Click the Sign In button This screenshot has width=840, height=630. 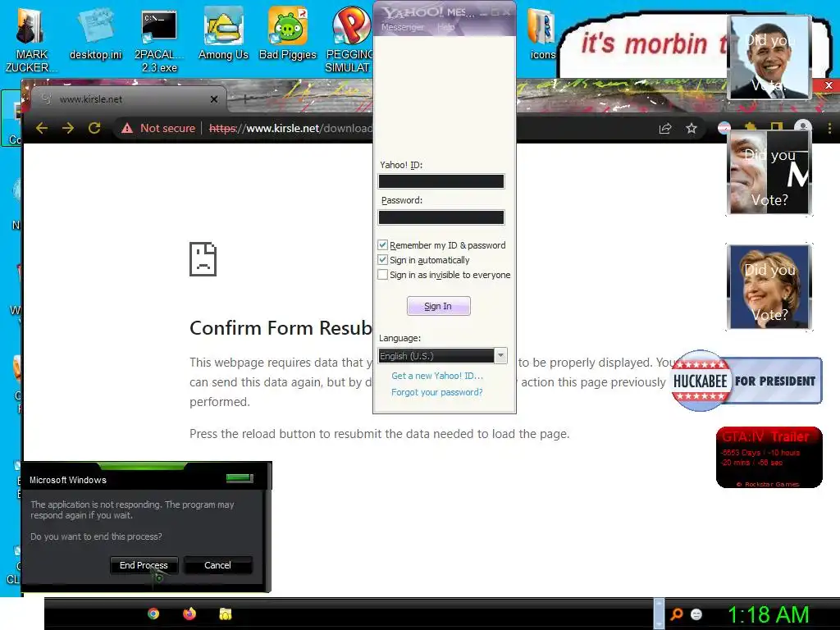pyautogui.click(x=438, y=306)
